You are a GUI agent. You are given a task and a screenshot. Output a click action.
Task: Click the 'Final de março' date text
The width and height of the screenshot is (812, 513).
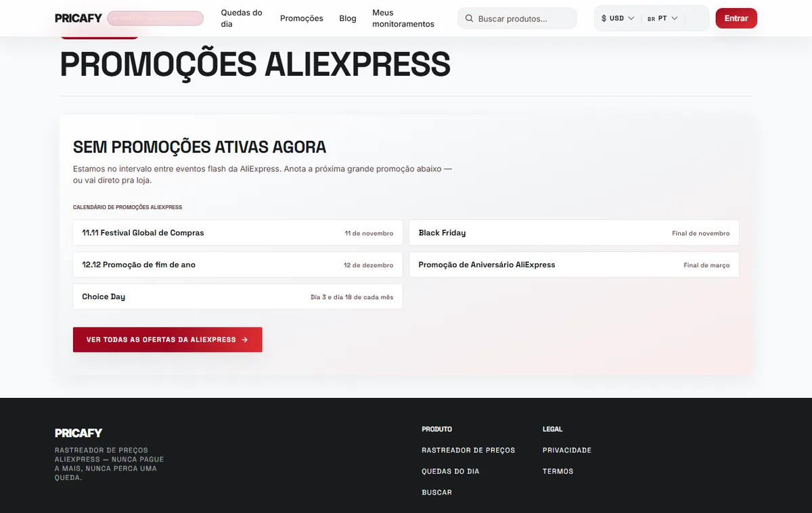coord(706,265)
